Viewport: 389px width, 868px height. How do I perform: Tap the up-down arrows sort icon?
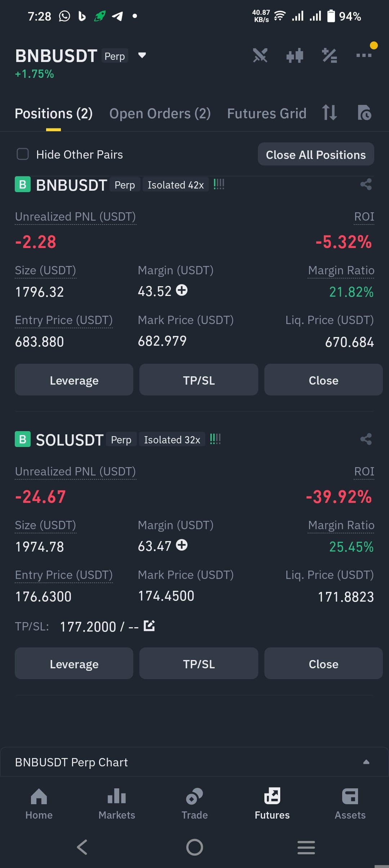(x=329, y=112)
